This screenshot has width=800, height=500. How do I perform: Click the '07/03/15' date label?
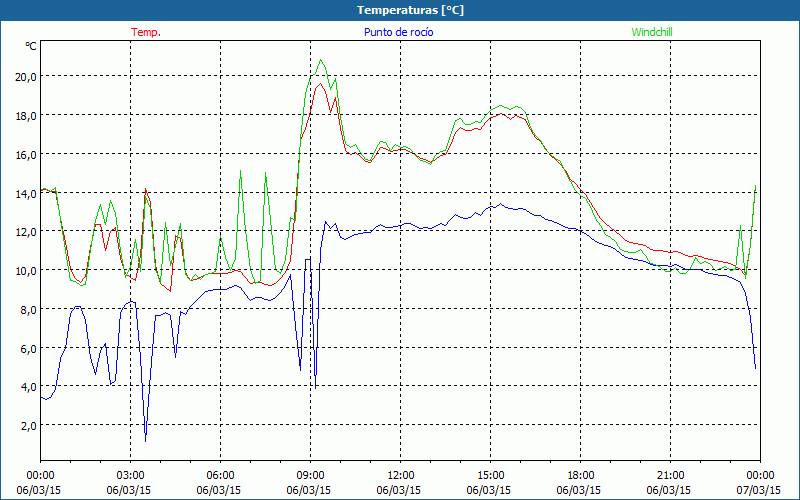[x=759, y=490]
